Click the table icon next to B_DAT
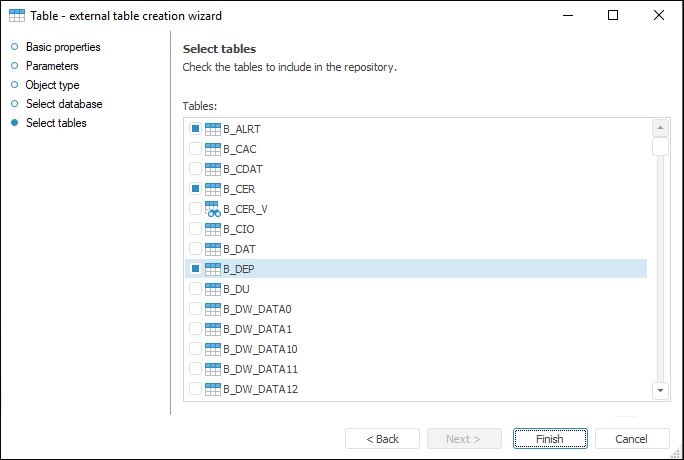The width and height of the screenshot is (684, 460). click(212, 249)
